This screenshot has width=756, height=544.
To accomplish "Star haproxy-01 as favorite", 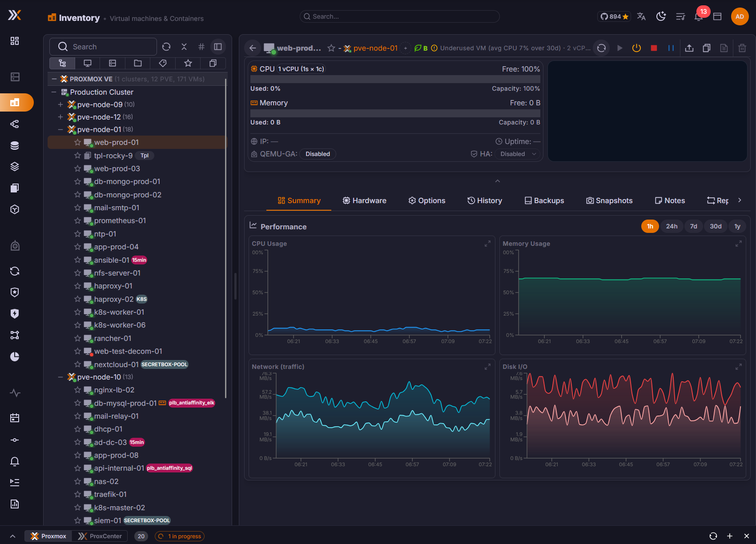I will tap(77, 286).
